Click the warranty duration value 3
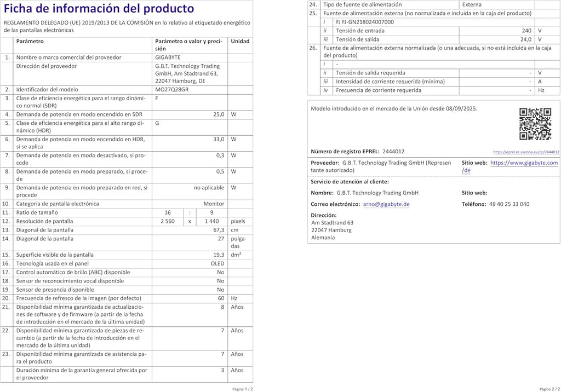561x392 pixels. click(x=222, y=370)
